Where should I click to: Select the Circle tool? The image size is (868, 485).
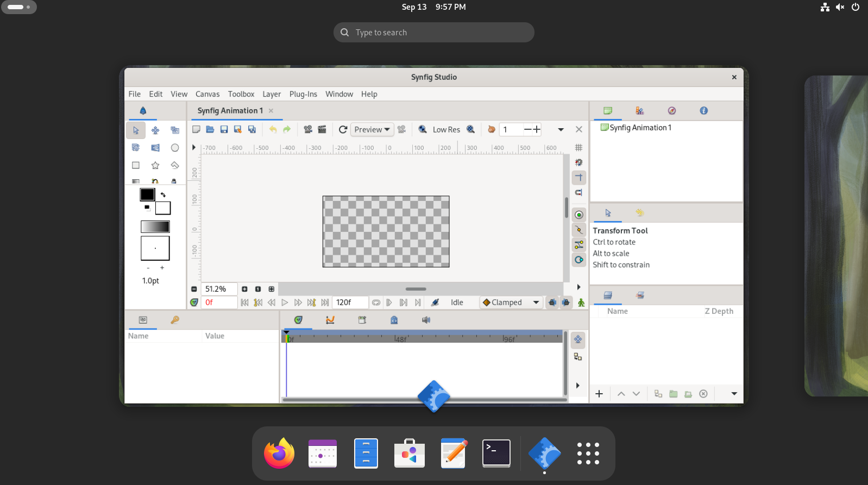pyautogui.click(x=175, y=148)
